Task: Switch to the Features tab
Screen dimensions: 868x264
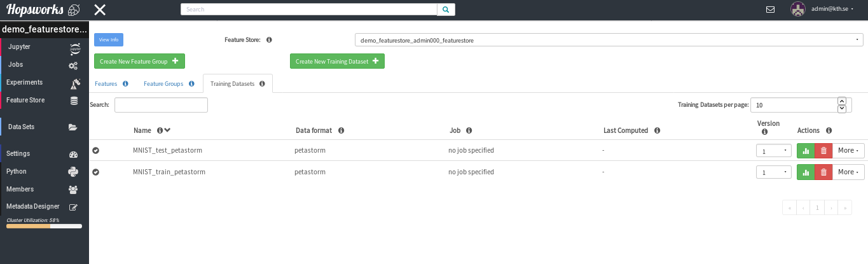Action: [x=106, y=84]
